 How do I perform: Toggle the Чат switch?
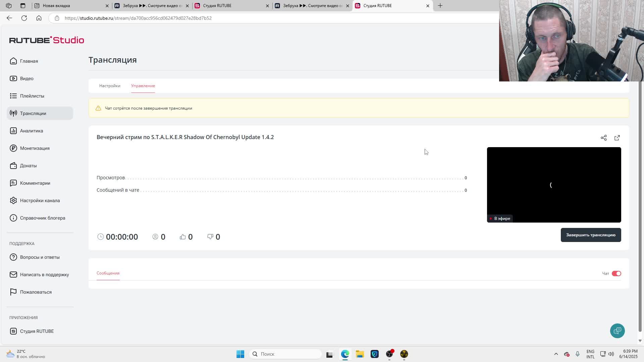click(x=616, y=274)
